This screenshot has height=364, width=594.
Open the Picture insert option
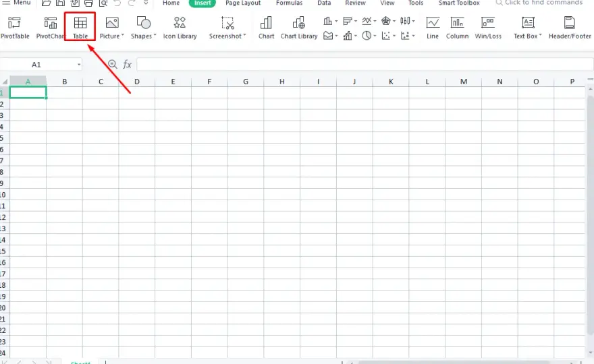[x=112, y=28]
